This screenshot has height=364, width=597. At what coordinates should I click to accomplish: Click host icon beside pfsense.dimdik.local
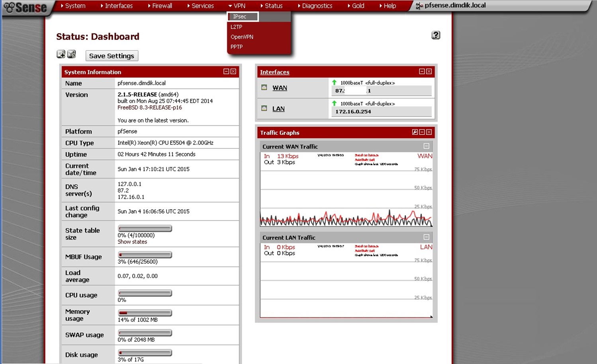click(419, 6)
